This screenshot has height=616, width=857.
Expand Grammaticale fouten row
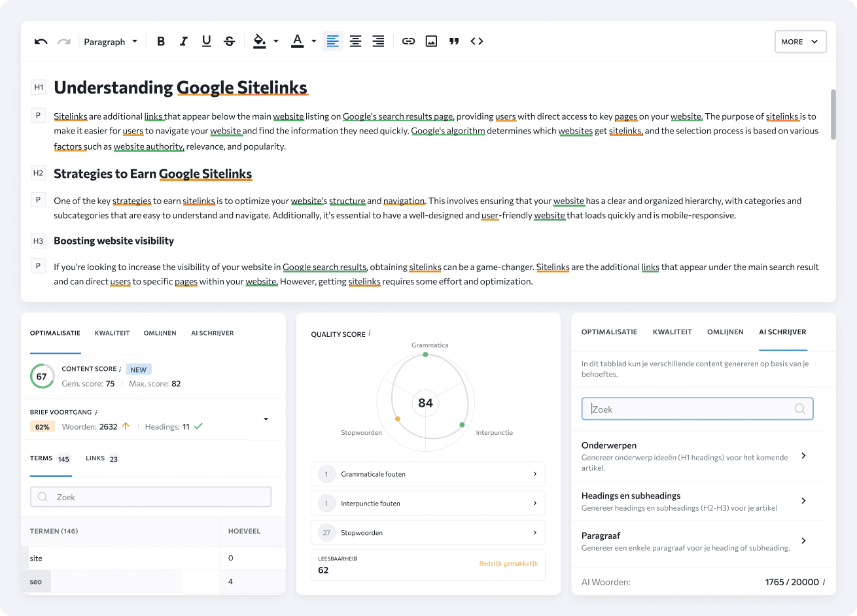pos(428,474)
